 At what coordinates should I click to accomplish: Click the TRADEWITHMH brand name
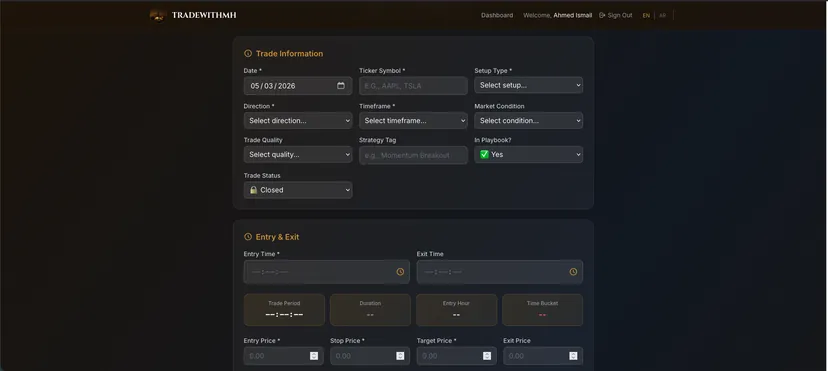tap(204, 15)
